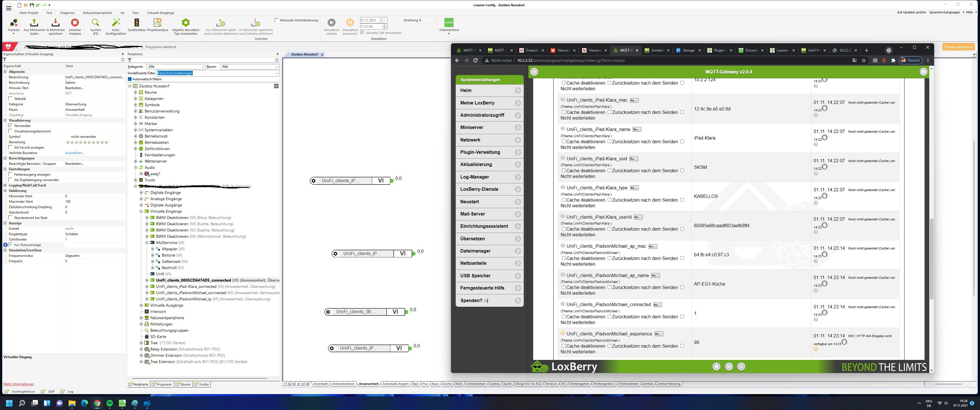Save with In Miniserver speichern icon
Viewport: 980px width, 410px height.
pos(55,23)
